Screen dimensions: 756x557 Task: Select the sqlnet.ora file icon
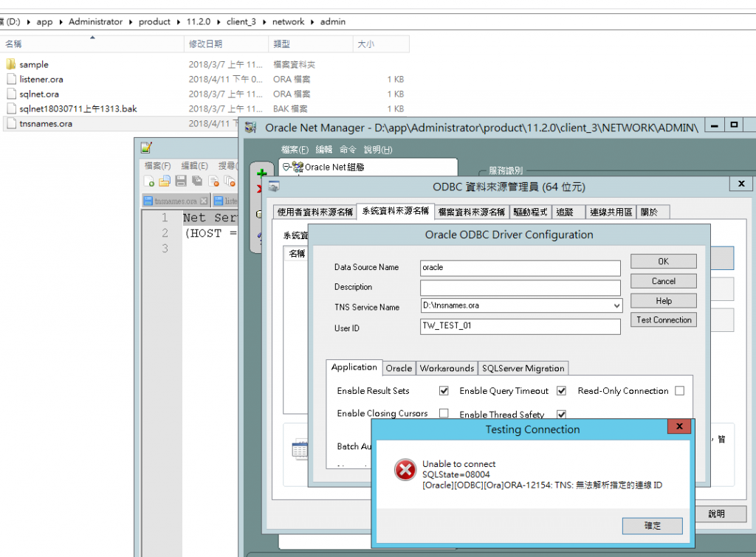pyautogui.click(x=12, y=94)
